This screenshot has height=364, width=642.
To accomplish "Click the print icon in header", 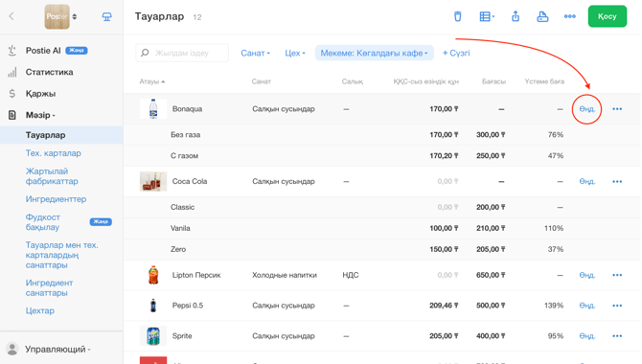I will pyautogui.click(x=542, y=16).
